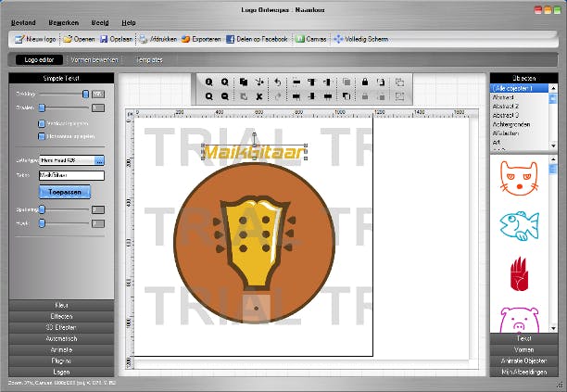
Task: Open Canvas settings
Action: pos(311,39)
